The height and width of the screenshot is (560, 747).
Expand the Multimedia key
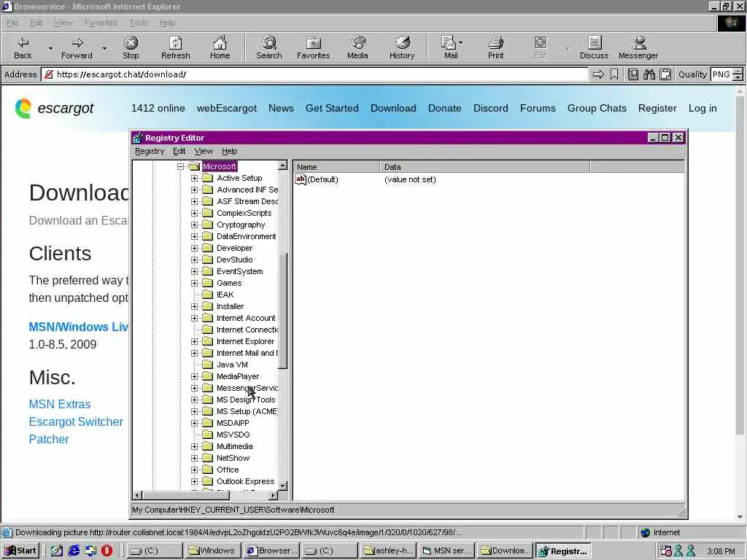click(194, 447)
